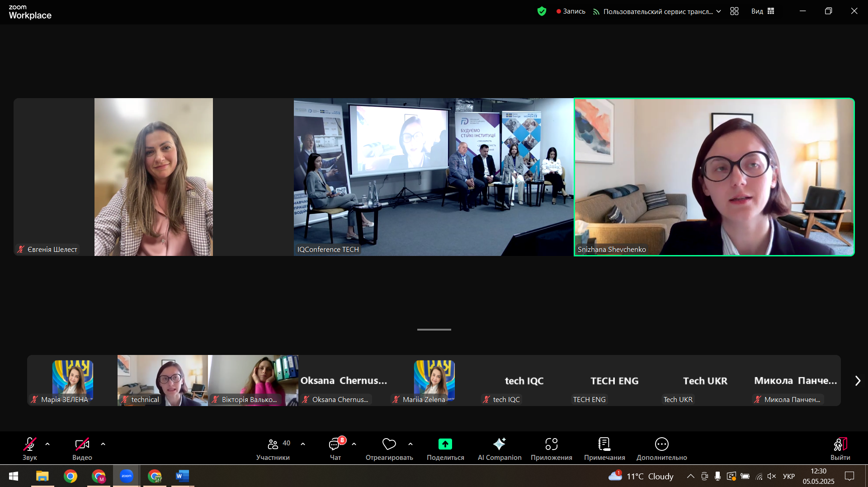Click the Meet Now tray icon
868x487 pixels.
[x=704, y=476]
